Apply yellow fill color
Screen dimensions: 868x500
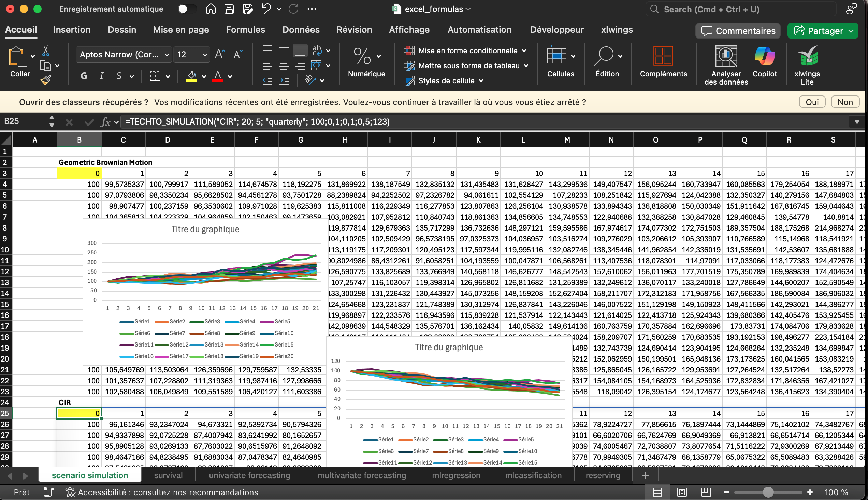[x=192, y=76]
